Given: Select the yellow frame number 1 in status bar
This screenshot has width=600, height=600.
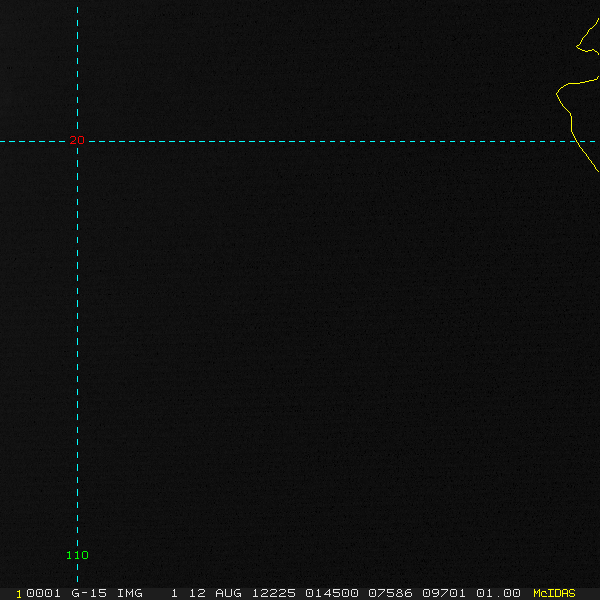Looking at the screenshot, I should (19, 594).
